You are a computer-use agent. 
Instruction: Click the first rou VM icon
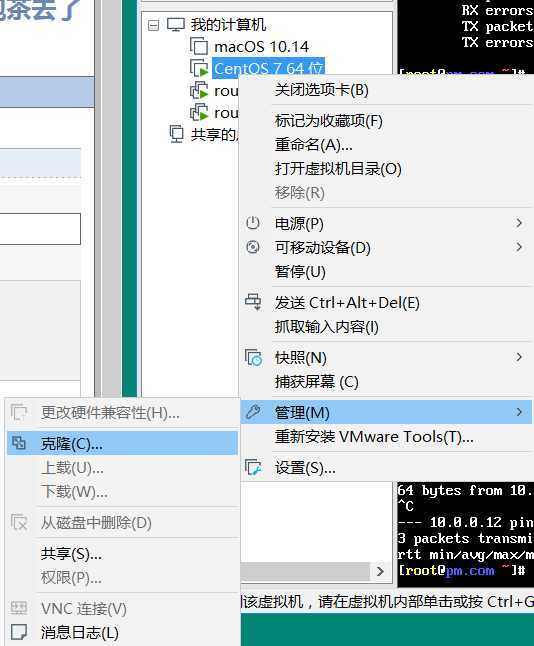(x=199, y=90)
